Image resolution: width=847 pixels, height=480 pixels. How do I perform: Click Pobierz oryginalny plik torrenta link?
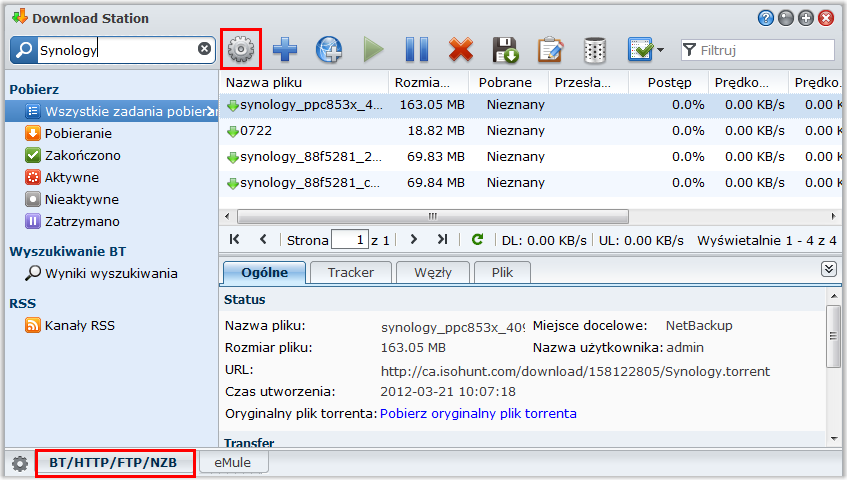[x=478, y=414]
